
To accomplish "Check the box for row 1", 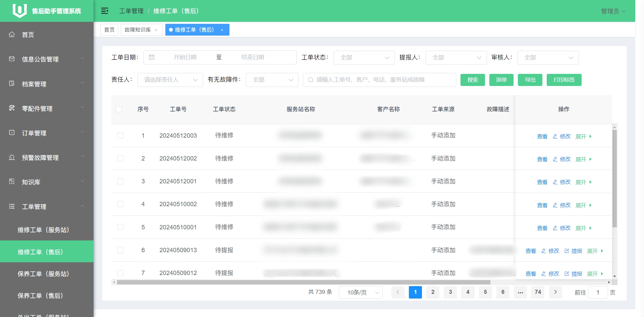I will pos(120,135).
